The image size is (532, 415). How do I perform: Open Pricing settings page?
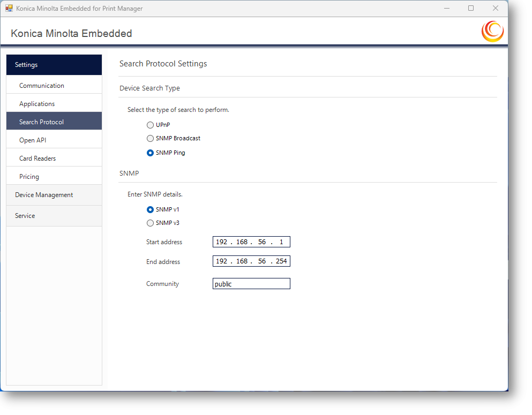(x=54, y=177)
